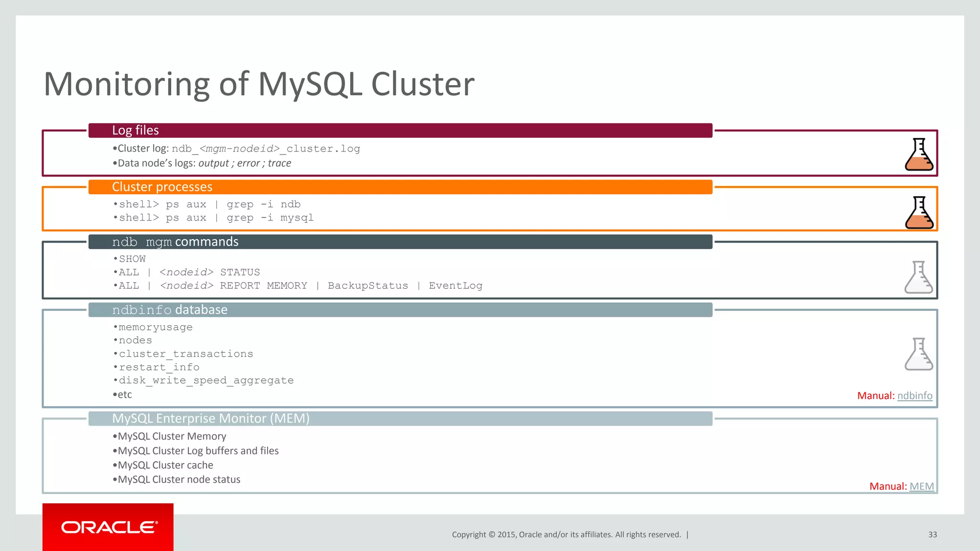The height and width of the screenshot is (551, 980).
Task: Click MySQL Cluster Log buffers and files bullet
Action: 196,451
